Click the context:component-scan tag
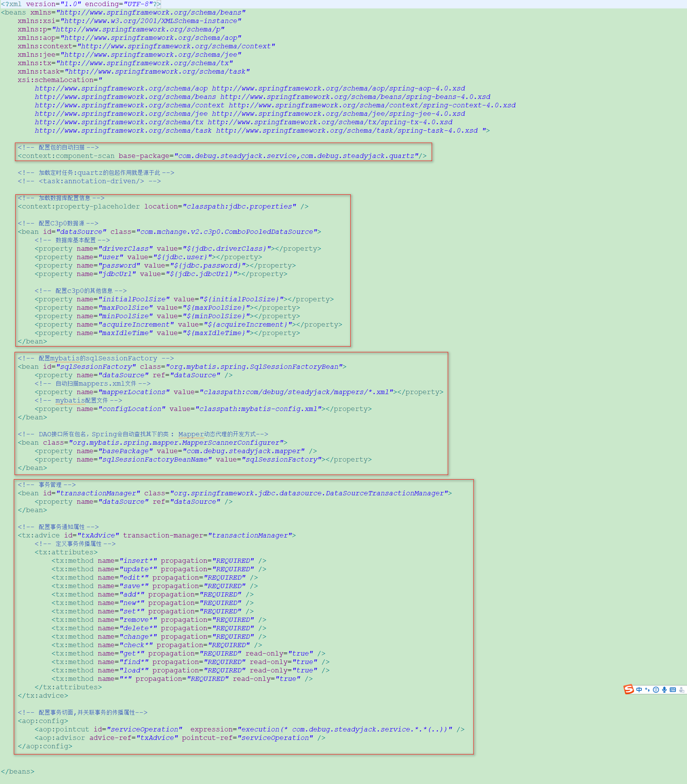Image resolution: width=687 pixels, height=784 pixels. (x=222, y=156)
